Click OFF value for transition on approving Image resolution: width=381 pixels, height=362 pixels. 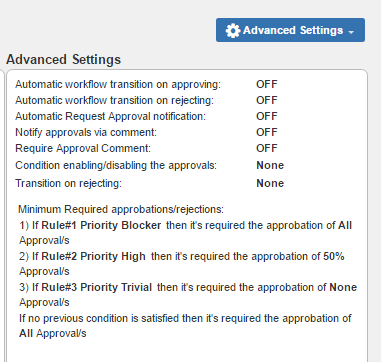coord(267,84)
